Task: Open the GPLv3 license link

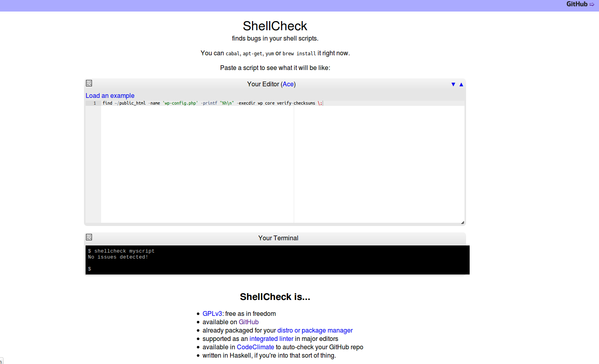Action: [x=212, y=313]
